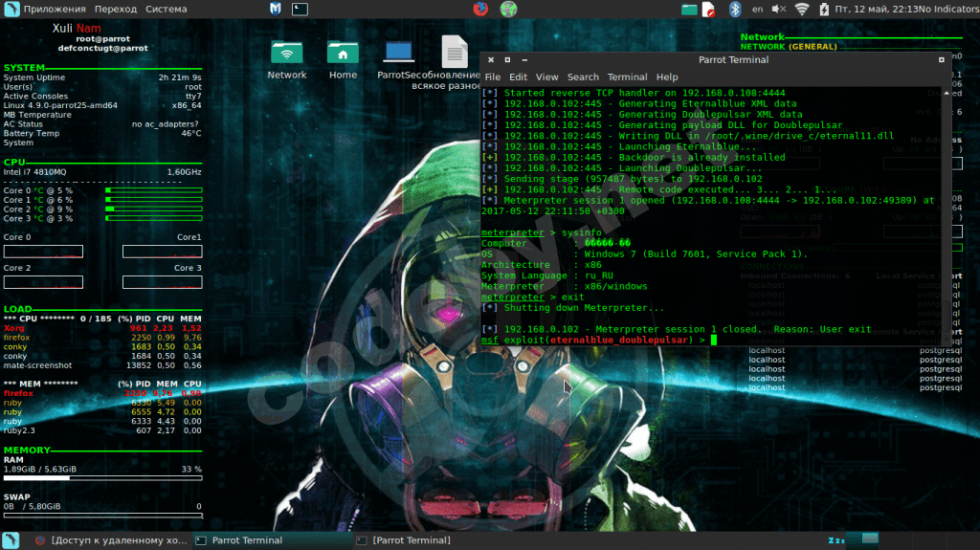The height and width of the screenshot is (550, 980).
Task: Open terminal launcher icon in top panel
Action: click(x=300, y=9)
